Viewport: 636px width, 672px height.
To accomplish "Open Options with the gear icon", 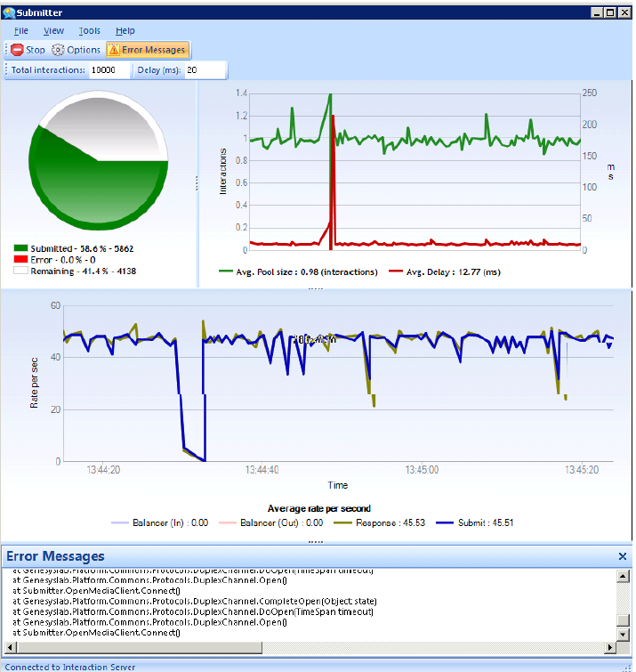I will [59, 50].
